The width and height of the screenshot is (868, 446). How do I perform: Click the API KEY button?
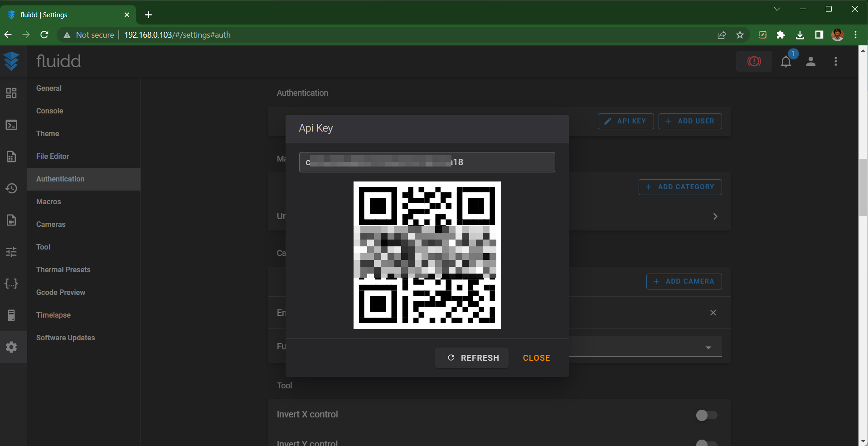[626, 121]
